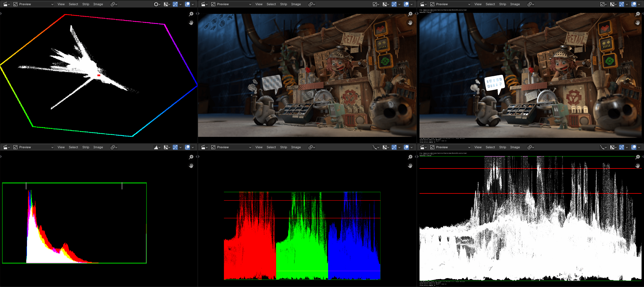Open the View menu in the vectorscope panel
Screen dimensions: 644x287
(x=61, y=4)
